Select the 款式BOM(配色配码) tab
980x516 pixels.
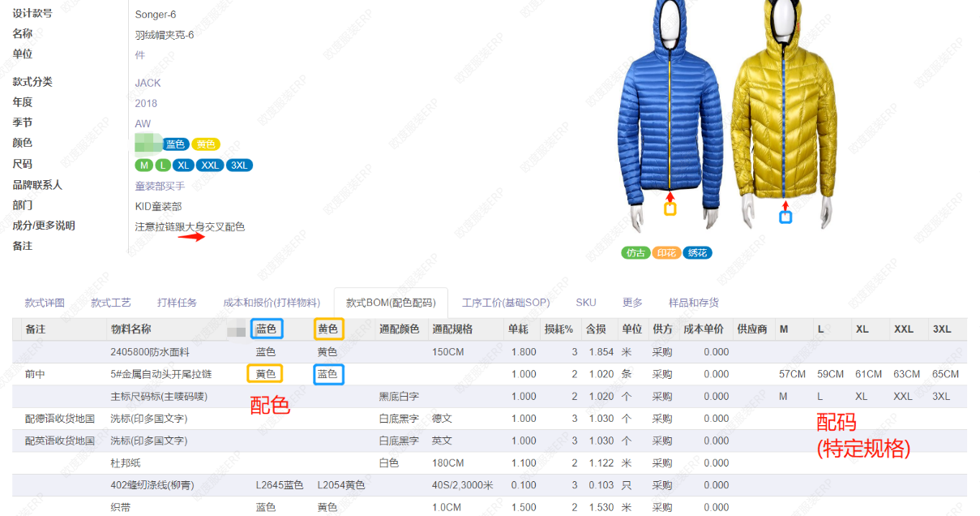tap(391, 303)
